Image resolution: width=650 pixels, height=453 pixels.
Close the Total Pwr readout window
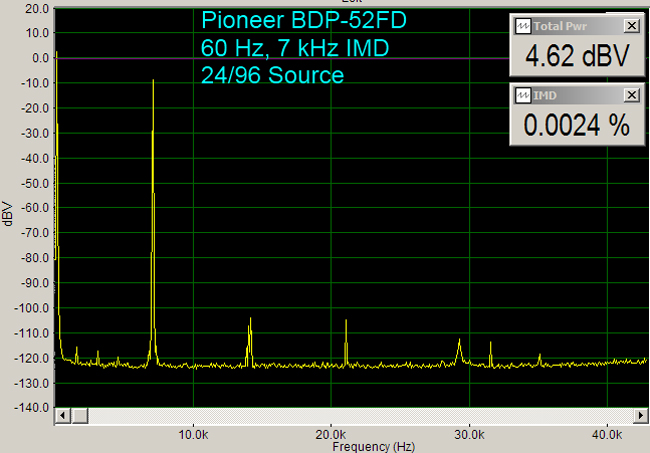pyautogui.click(x=631, y=26)
